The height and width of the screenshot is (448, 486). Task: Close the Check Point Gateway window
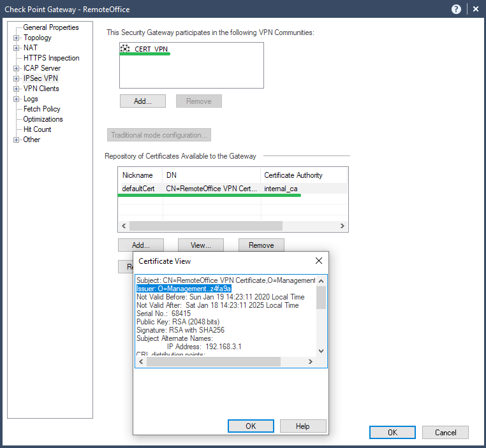coord(476,10)
